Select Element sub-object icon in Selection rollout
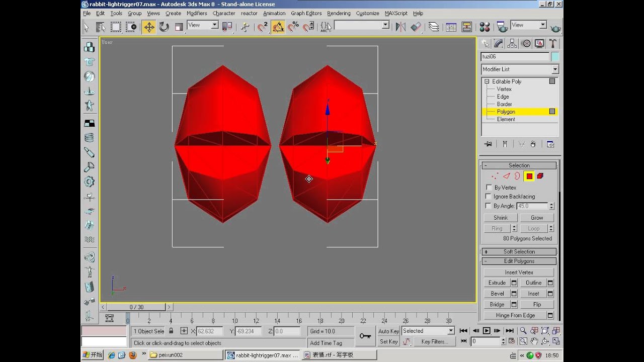 coord(540,176)
